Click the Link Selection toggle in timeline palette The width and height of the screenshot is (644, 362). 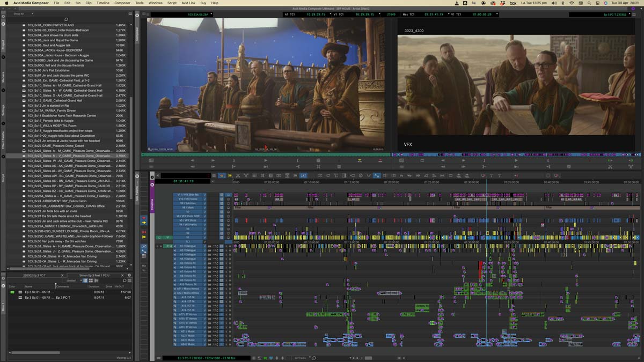(x=144, y=246)
